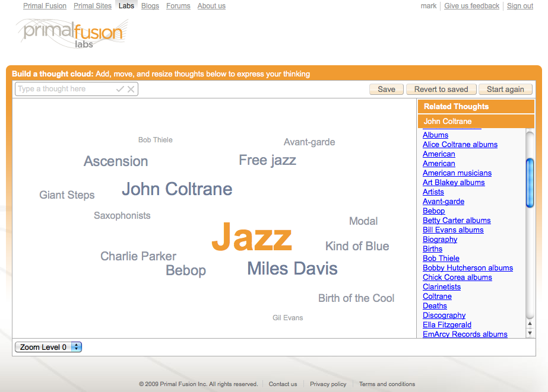The width and height of the screenshot is (548, 392).
Task: Switch to the Labs tab
Action: (126, 6)
